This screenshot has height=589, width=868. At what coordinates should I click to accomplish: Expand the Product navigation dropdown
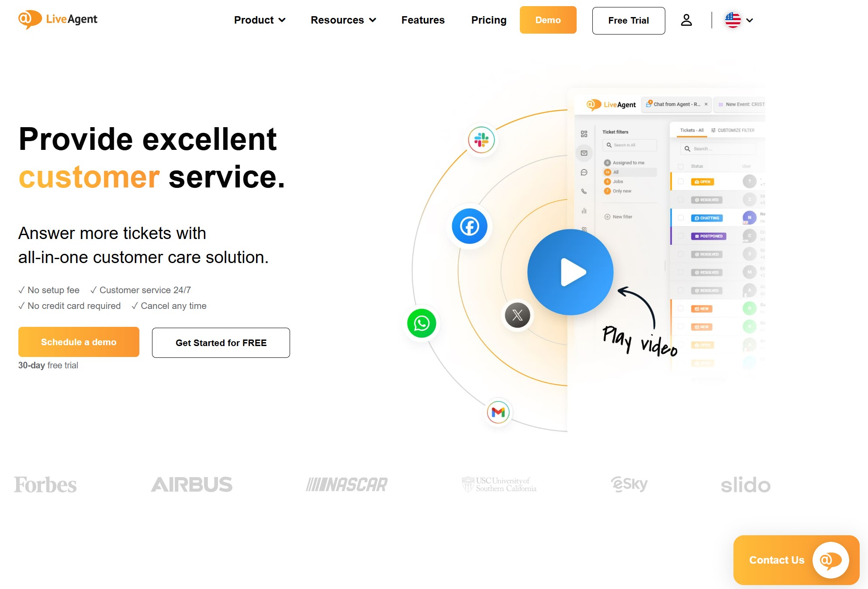click(259, 20)
